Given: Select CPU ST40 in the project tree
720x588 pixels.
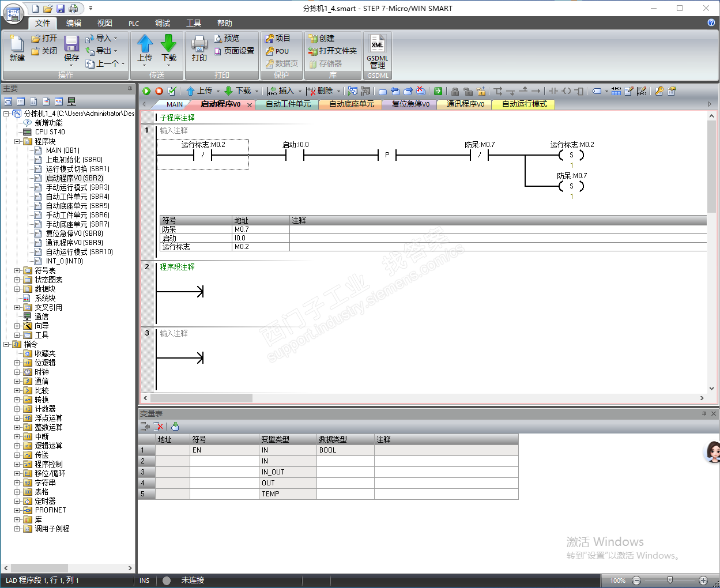Looking at the screenshot, I should [50, 132].
